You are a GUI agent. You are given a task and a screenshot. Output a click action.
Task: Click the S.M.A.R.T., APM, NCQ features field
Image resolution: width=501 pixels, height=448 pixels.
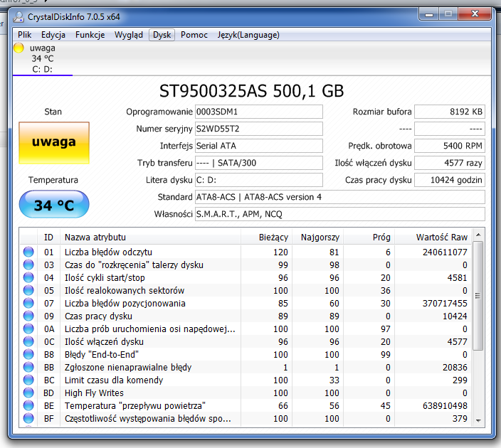click(340, 214)
